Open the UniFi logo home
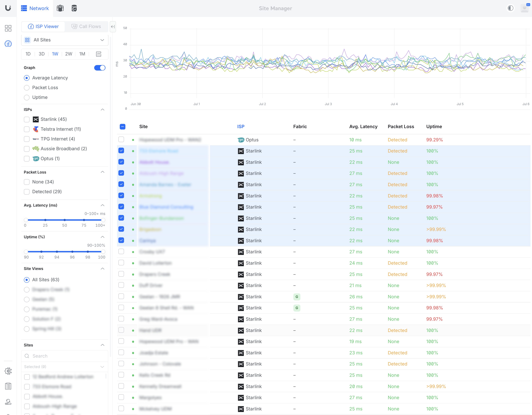532x415 pixels. click(8, 8)
